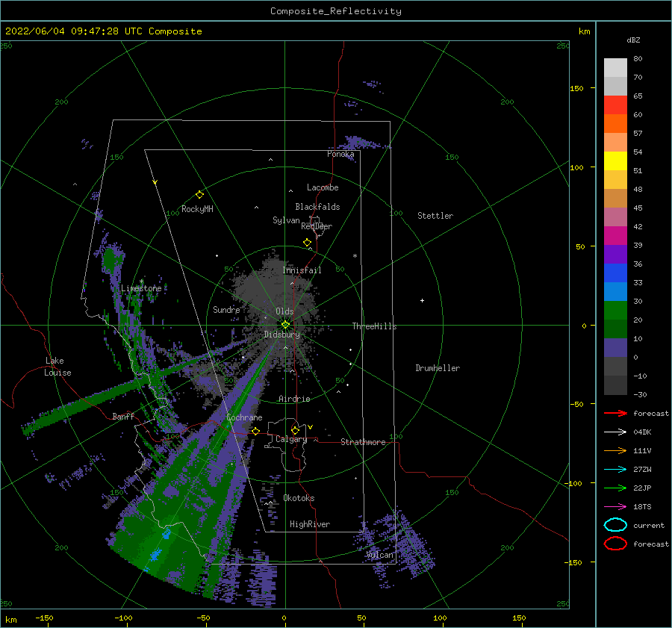The width and height of the screenshot is (672, 628).
Task: Click the red forecast ellipse legend icon
Action: pos(615,544)
